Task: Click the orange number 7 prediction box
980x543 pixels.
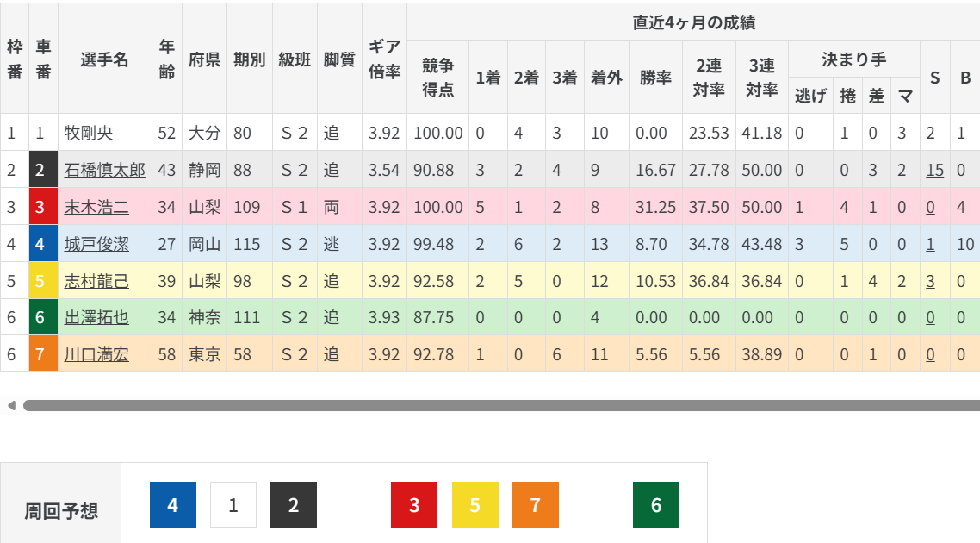Action: coord(535,505)
